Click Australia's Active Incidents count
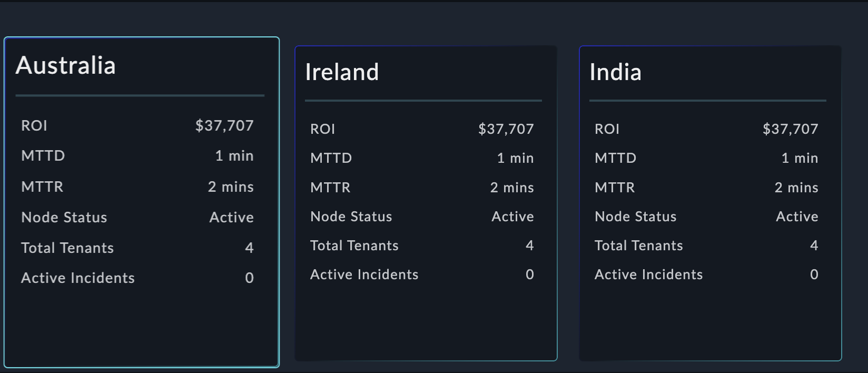Image resolution: width=868 pixels, height=373 pixels. 249,278
